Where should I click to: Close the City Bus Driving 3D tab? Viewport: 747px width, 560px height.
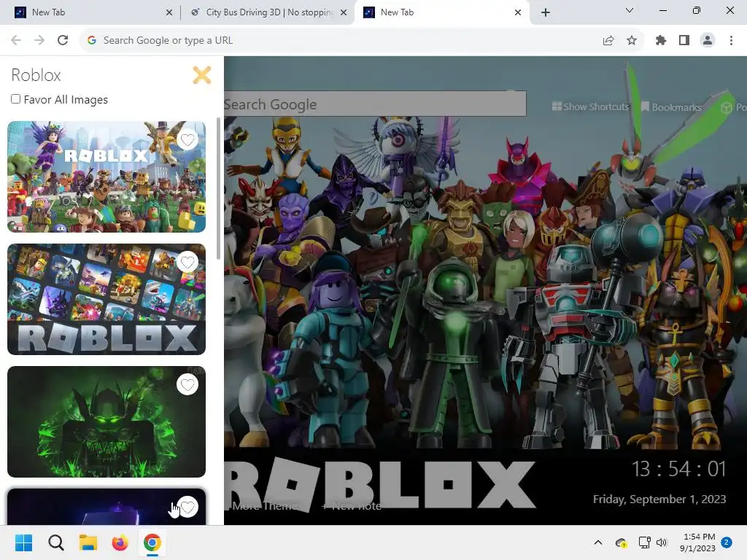point(344,12)
